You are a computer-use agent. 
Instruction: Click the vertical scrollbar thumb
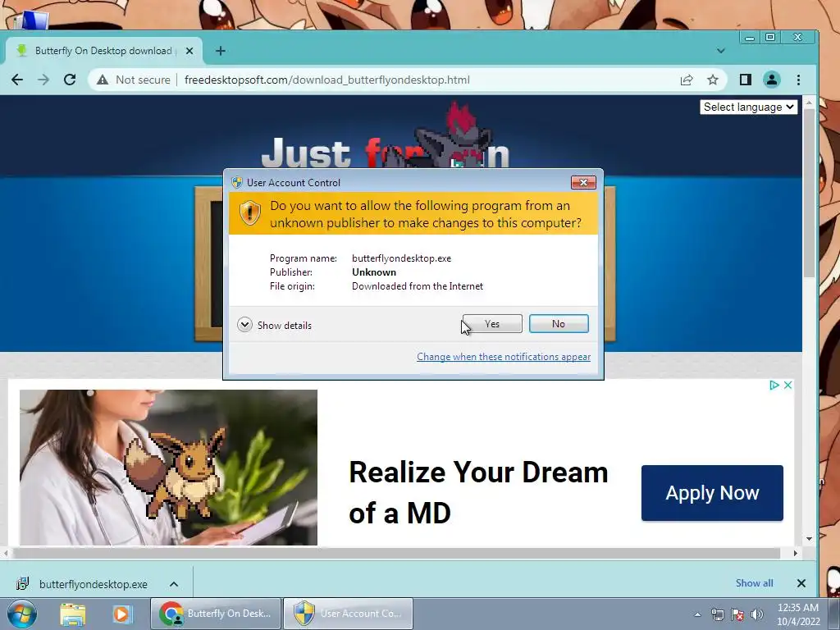[809, 193]
